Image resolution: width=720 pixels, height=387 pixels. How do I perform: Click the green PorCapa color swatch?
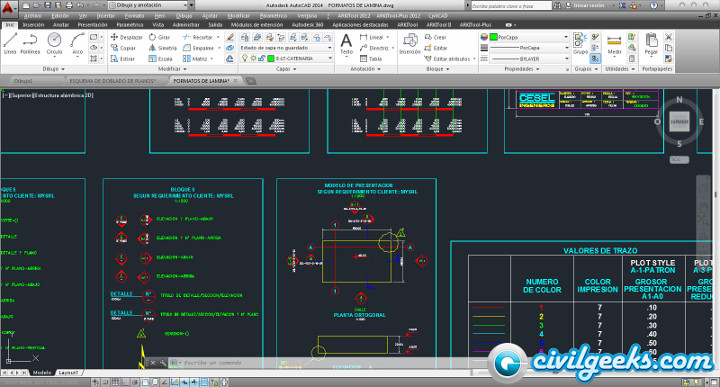click(x=494, y=37)
